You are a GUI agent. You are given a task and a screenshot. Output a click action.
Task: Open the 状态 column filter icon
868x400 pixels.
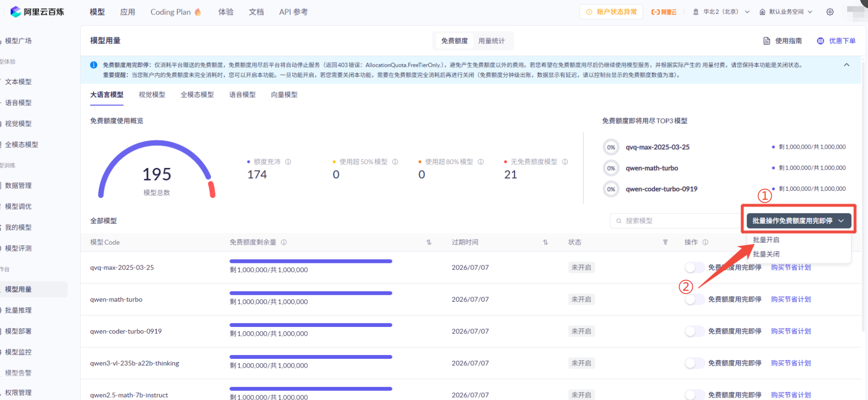click(665, 242)
